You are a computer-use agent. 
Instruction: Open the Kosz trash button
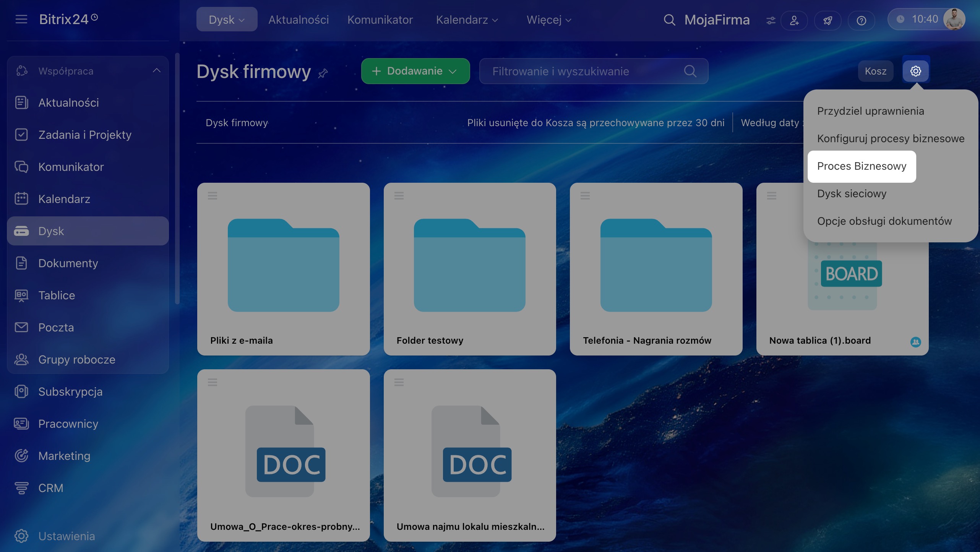coord(875,71)
